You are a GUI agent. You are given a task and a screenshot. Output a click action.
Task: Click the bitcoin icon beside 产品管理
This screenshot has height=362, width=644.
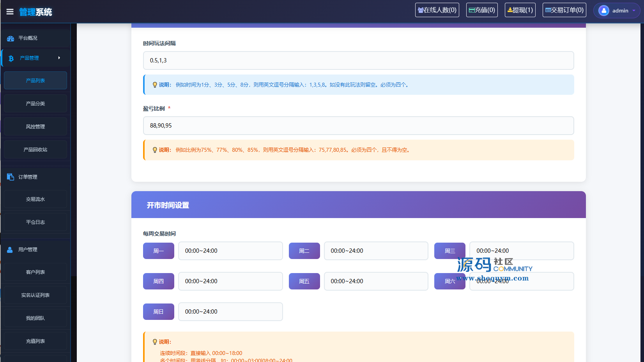[x=11, y=58]
